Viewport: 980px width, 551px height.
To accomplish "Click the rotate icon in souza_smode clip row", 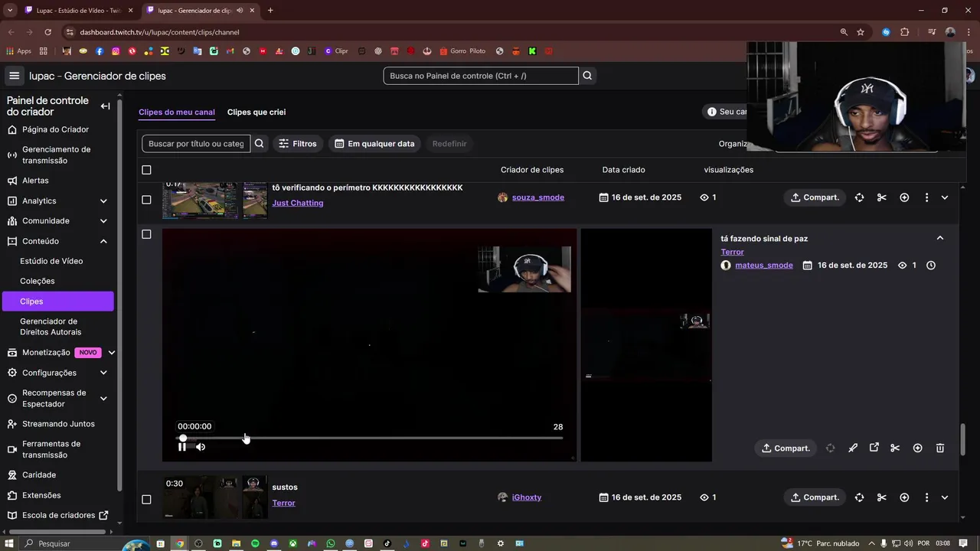I will (859, 197).
